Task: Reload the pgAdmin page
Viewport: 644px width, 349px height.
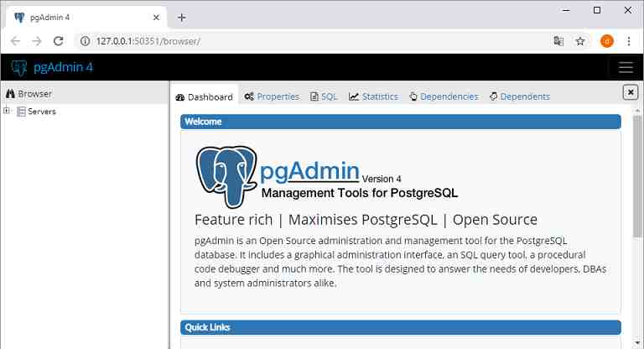Action: tap(59, 41)
